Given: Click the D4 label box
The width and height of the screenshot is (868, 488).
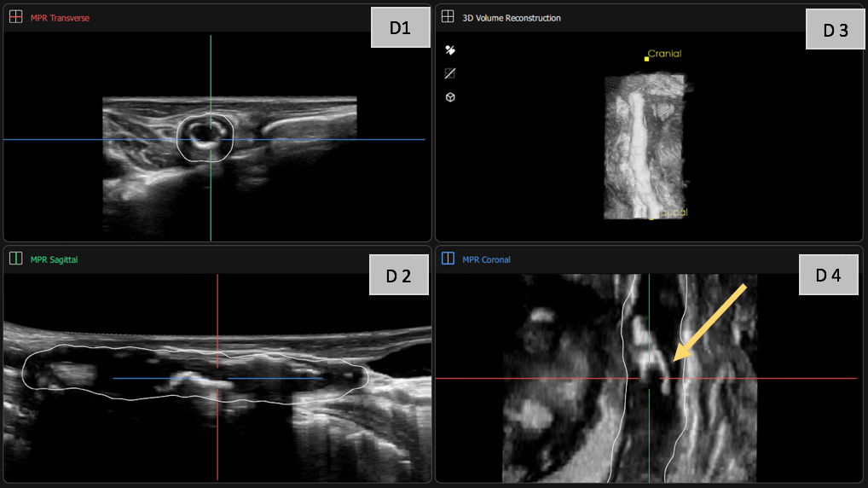Looking at the screenshot, I should coord(828,275).
